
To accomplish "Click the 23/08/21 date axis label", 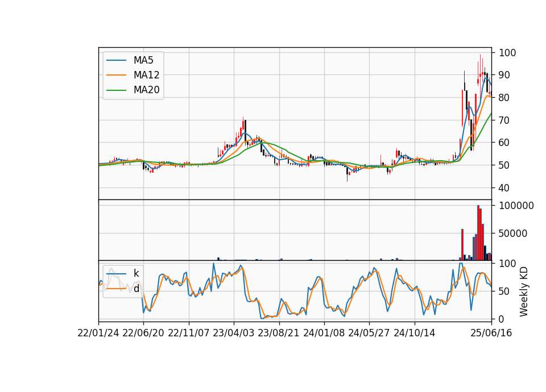I will coord(279,333).
